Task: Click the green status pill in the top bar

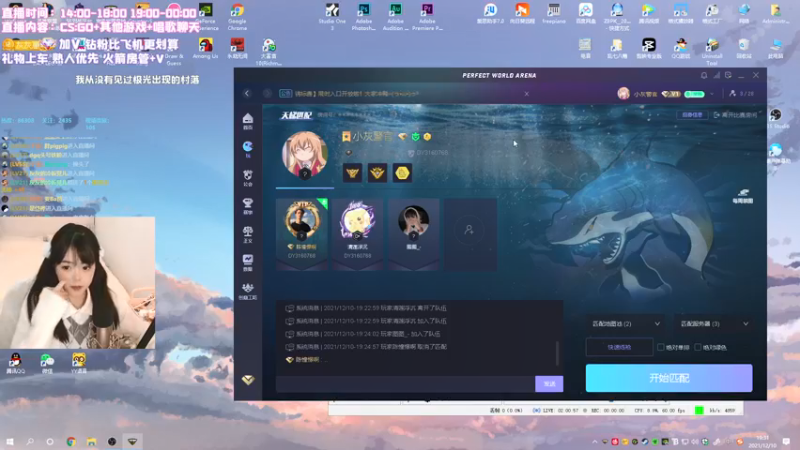Action: 694,94
